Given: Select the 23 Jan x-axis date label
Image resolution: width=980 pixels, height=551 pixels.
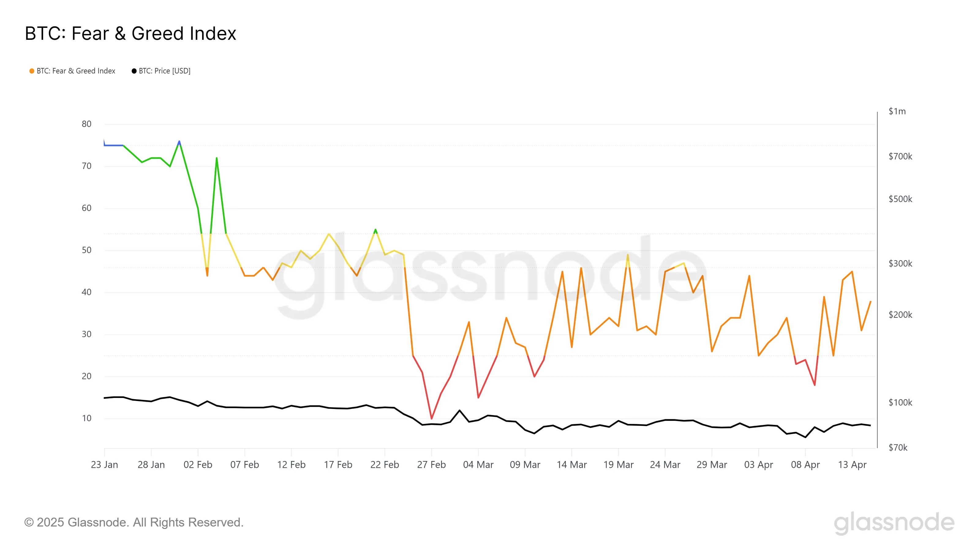Looking at the screenshot, I should [104, 465].
